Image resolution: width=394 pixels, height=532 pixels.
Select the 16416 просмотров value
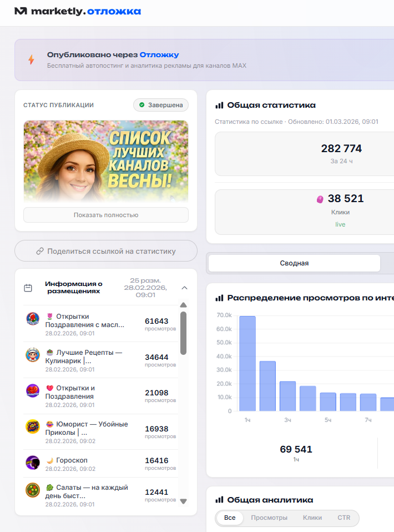tap(156, 460)
